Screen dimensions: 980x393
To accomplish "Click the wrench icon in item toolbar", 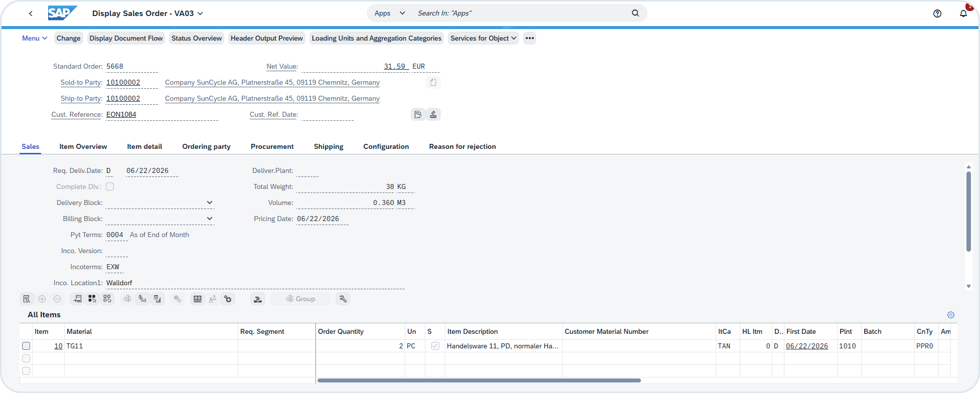I will tap(343, 299).
